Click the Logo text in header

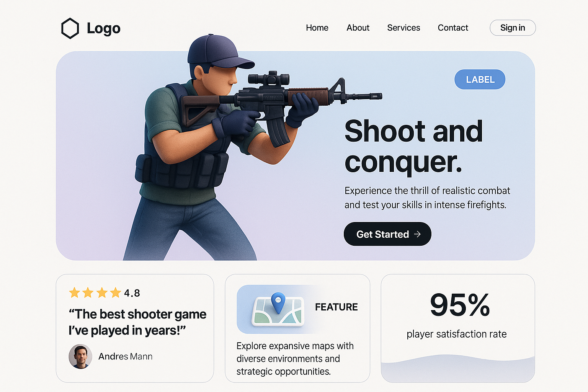coord(103,28)
